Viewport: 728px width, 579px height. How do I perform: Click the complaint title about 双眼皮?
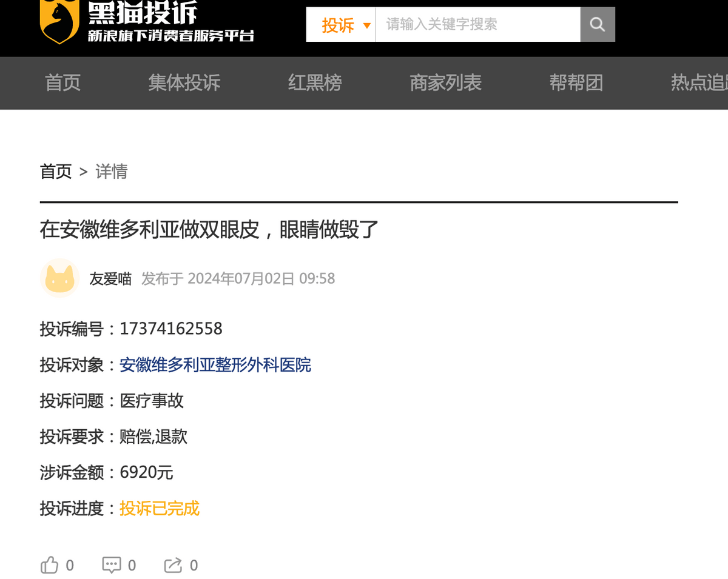[x=209, y=230]
